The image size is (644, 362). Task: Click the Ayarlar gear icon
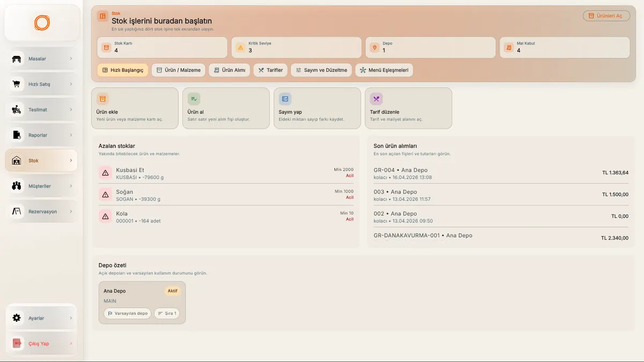[17, 318]
